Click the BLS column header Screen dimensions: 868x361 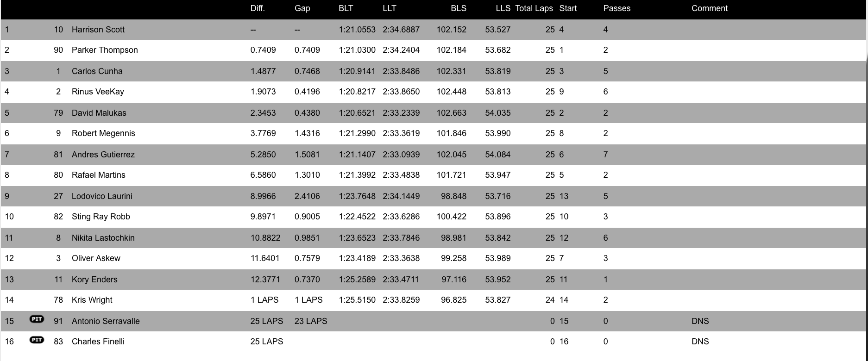click(x=459, y=8)
